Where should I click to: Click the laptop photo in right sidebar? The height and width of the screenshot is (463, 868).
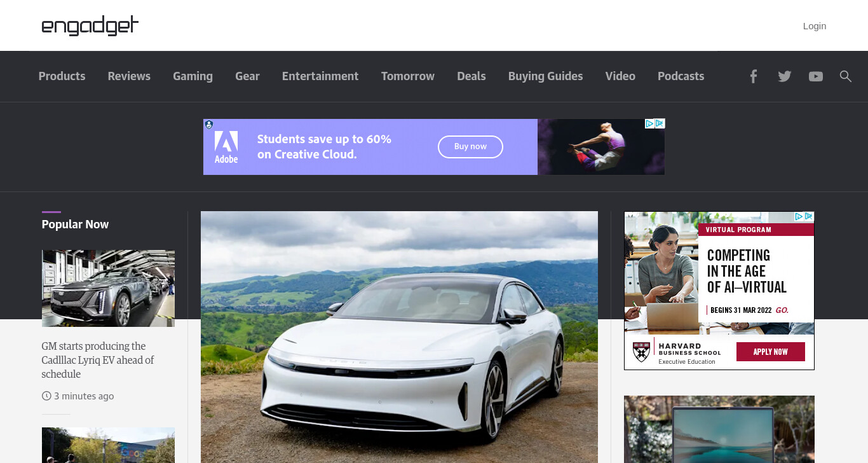point(719,429)
